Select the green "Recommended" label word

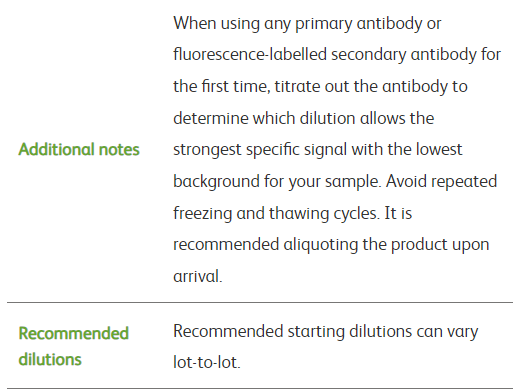click(74, 333)
